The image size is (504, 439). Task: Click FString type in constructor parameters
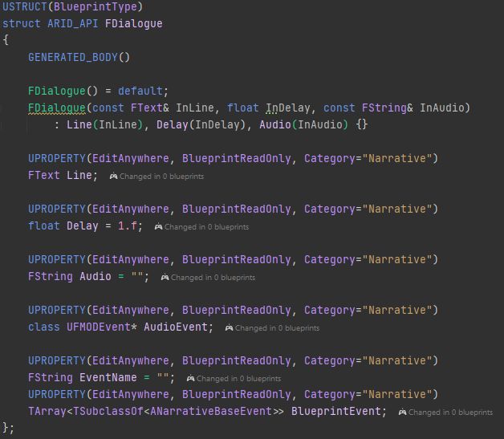[x=384, y=108]
